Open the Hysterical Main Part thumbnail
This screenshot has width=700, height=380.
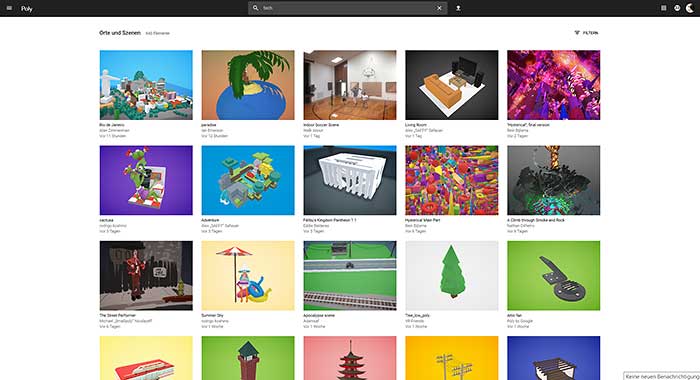pos(451,180)
